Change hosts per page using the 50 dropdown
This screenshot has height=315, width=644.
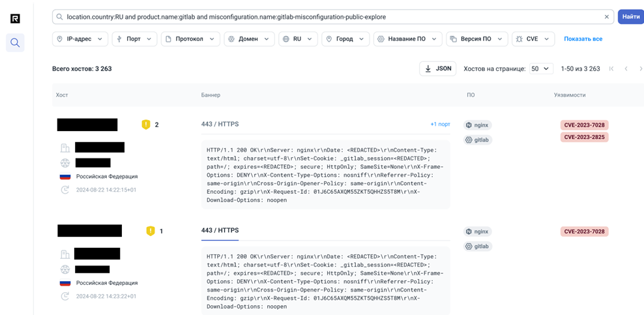tap(540, 68)
